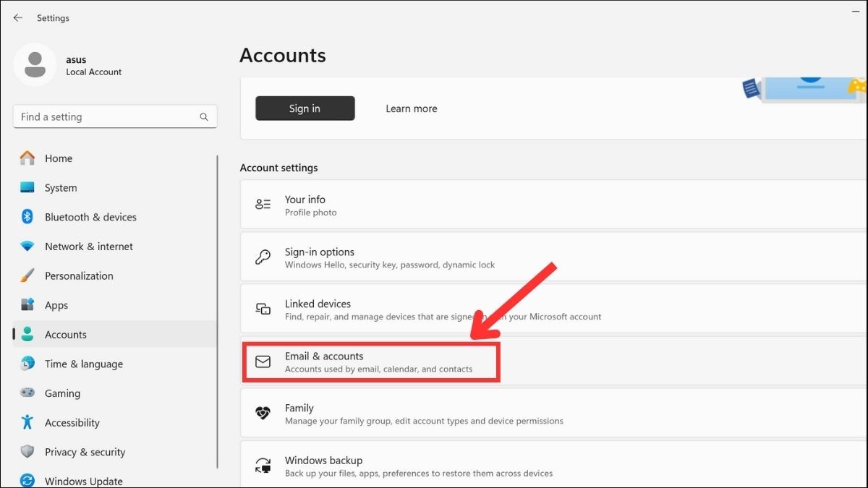Select Personalization label
Image resolution: width=868 pixels, height=488 pixels.
(x=79, y=275)
